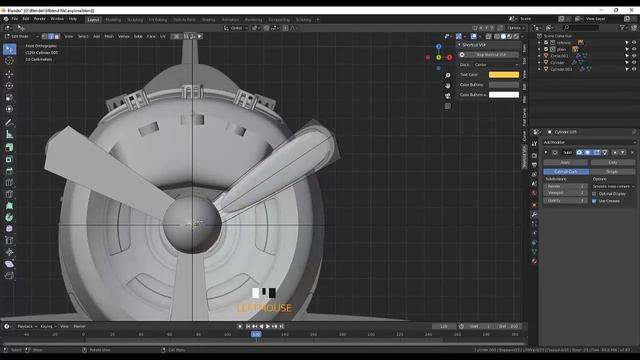Viewport: 640px width, 360px height.
Task: Open the Edit menu
Action: (26, 19)
